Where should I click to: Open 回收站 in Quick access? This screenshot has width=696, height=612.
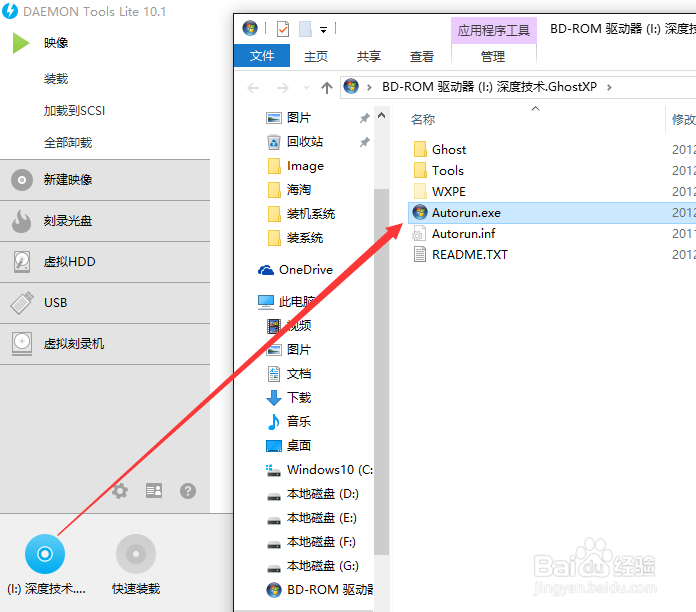295,142
